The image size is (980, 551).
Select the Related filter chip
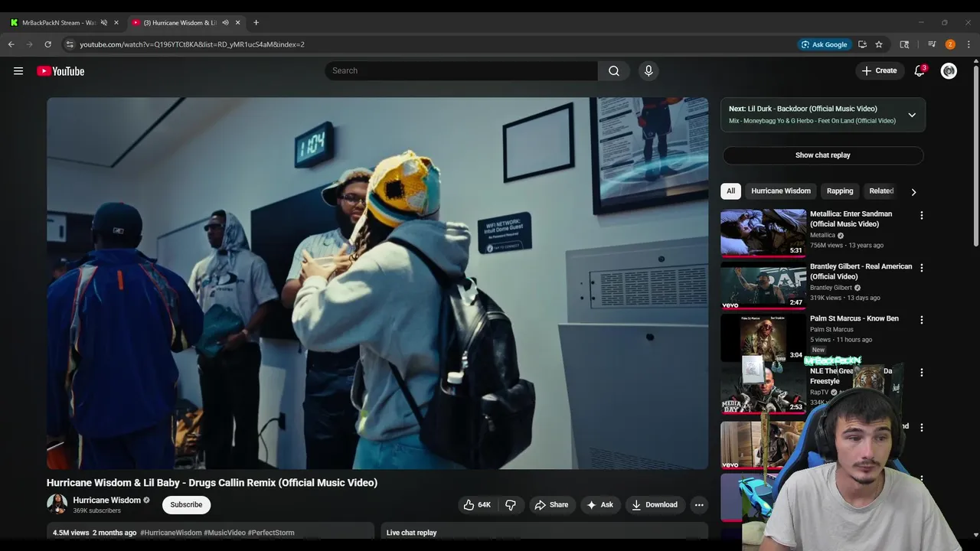(x=881, y=191)
